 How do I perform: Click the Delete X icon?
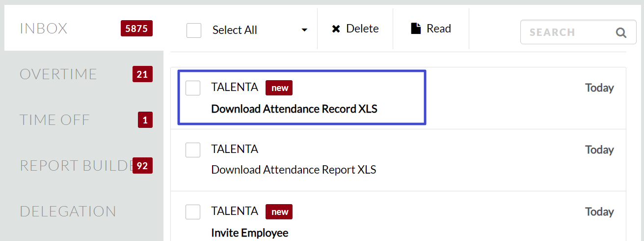pyautogui.click(x=336, y=29)
